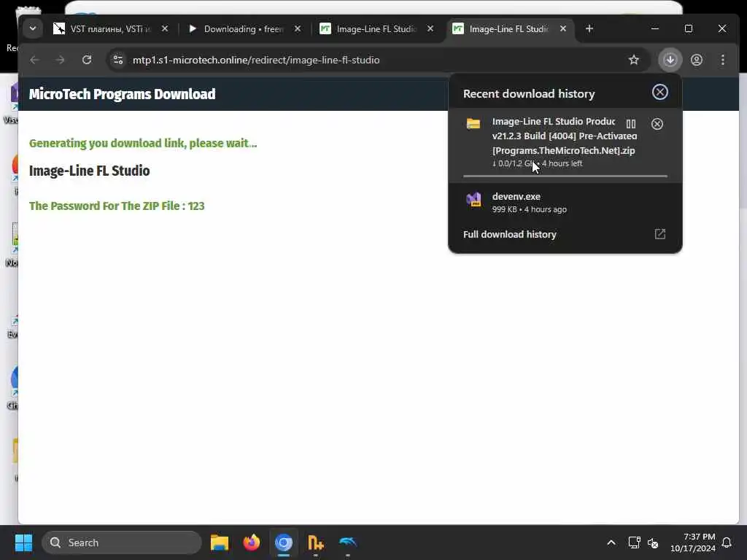Open devenv.exe from download history

pyautogui.click(x=565, y=203)
